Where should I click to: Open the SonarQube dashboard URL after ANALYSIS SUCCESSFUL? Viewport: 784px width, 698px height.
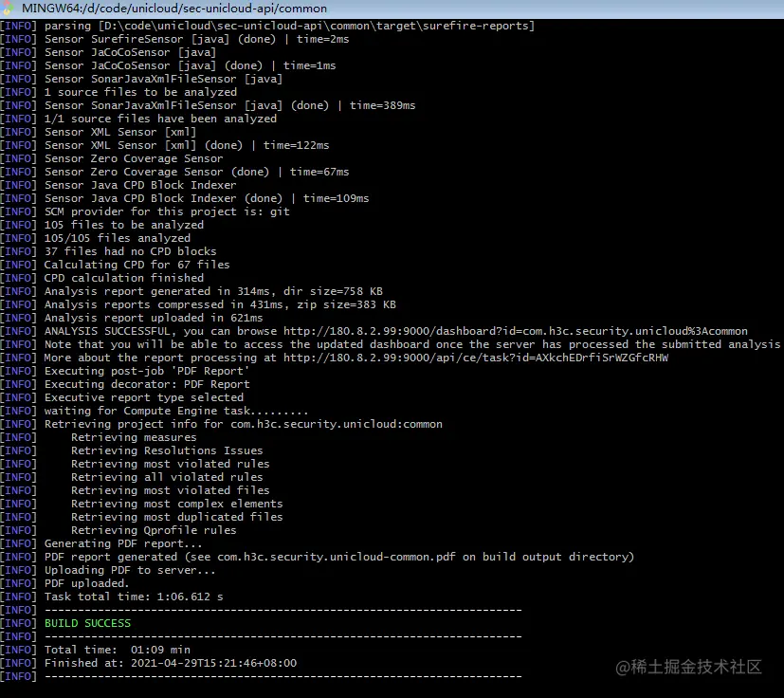[516, 331]
